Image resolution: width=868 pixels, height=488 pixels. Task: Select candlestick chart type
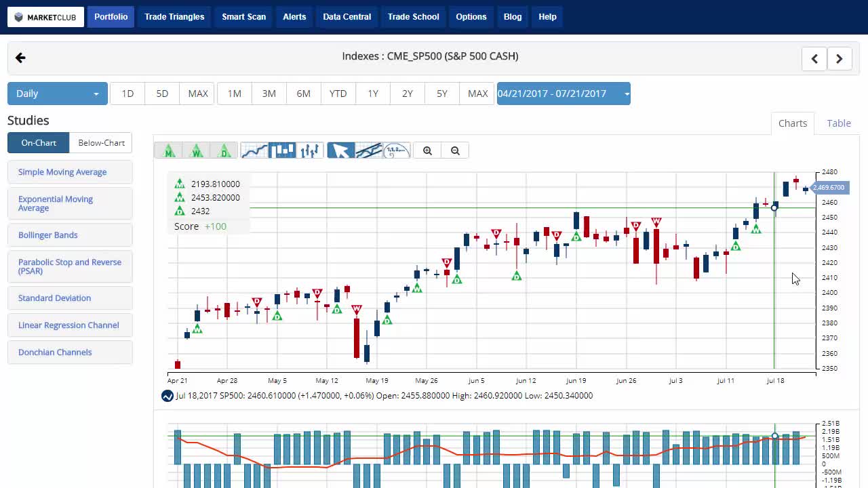tap(282, 150)
